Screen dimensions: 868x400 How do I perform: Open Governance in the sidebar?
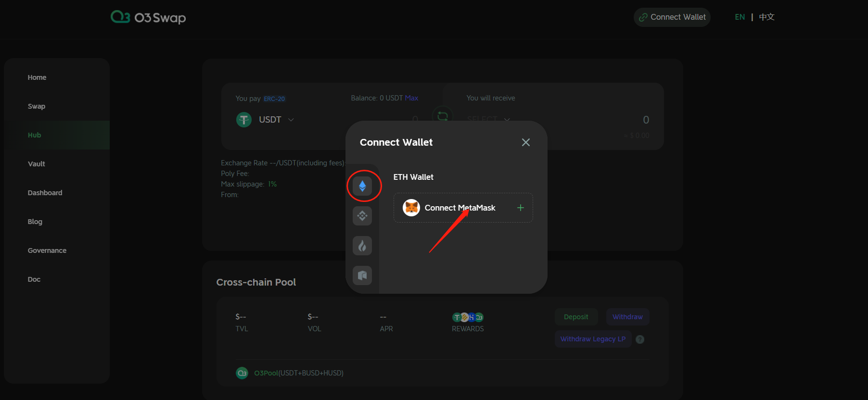tap(47, 250)
